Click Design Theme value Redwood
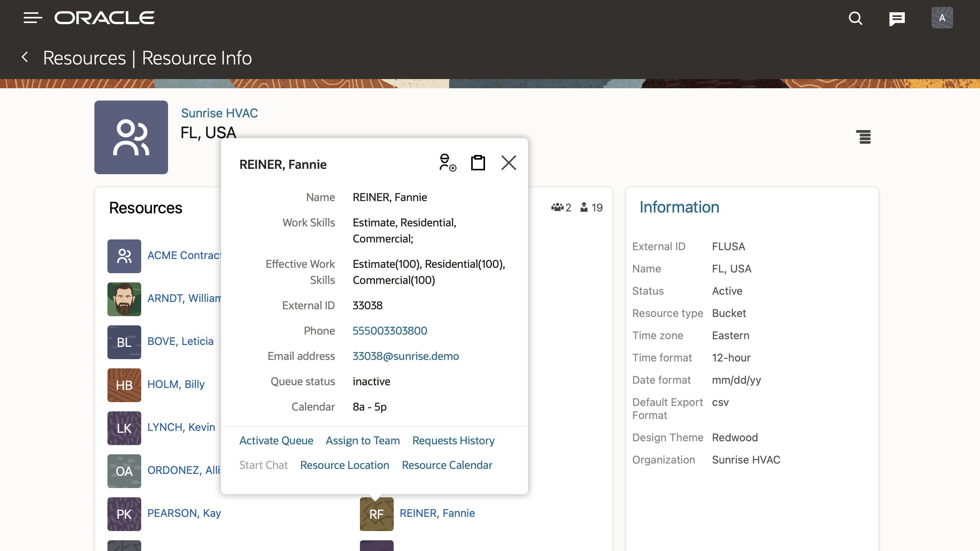 [735, 437]
